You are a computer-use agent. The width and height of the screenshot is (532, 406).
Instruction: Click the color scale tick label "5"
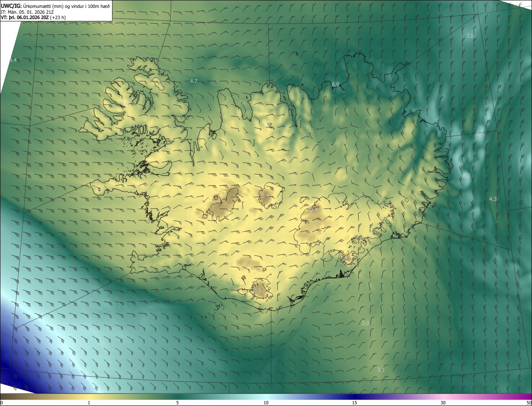coord(177,403)
